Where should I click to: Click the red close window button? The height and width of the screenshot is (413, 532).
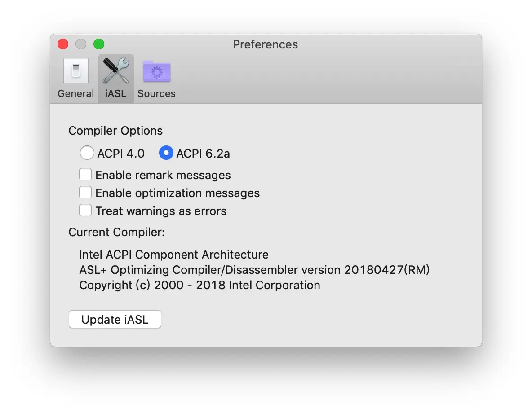pos(63,44)
